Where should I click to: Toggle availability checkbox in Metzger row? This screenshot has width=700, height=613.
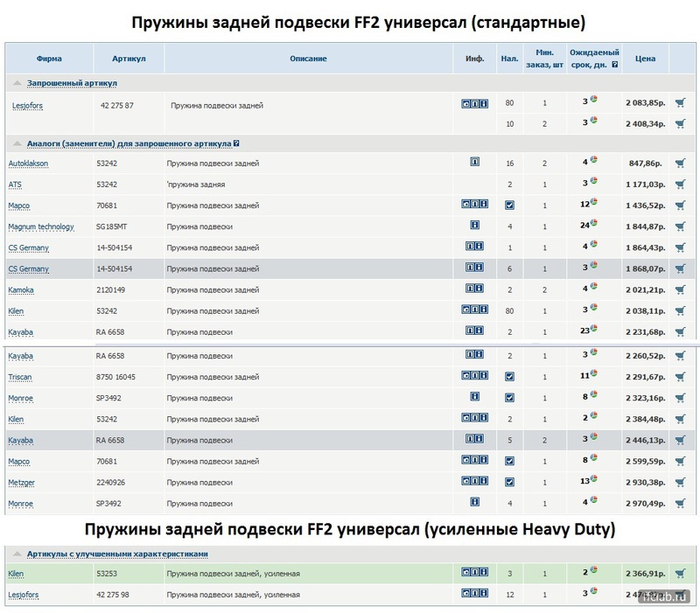click(509, 482)
